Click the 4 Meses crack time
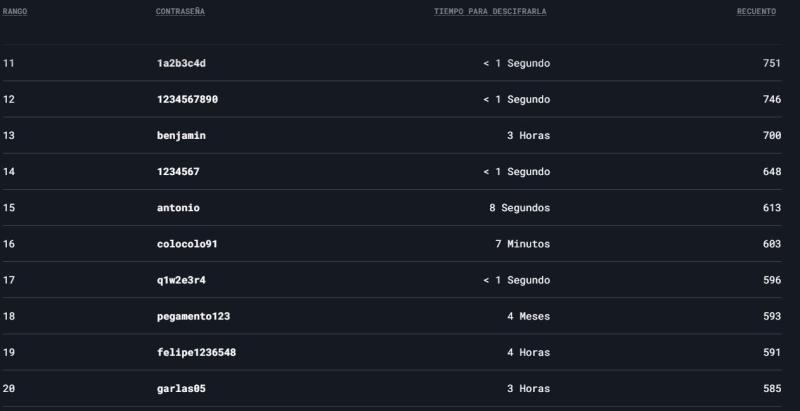The height and width of the screenshot is (411, 800). (528, 316)
